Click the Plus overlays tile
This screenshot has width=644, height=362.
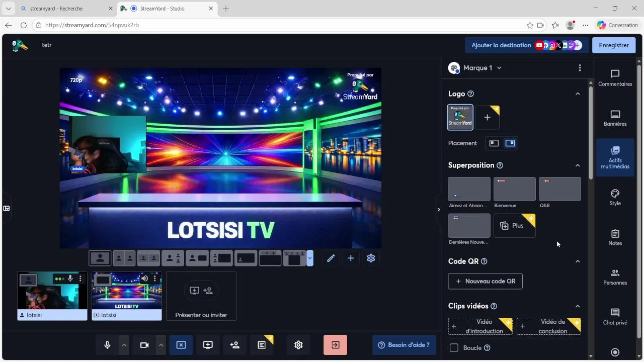click(x=514, y=226)
